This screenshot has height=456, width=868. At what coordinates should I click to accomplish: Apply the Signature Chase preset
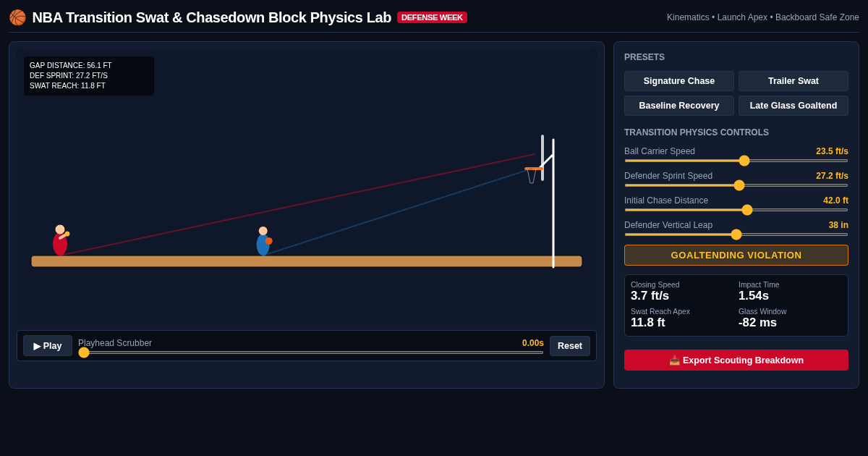679,81
